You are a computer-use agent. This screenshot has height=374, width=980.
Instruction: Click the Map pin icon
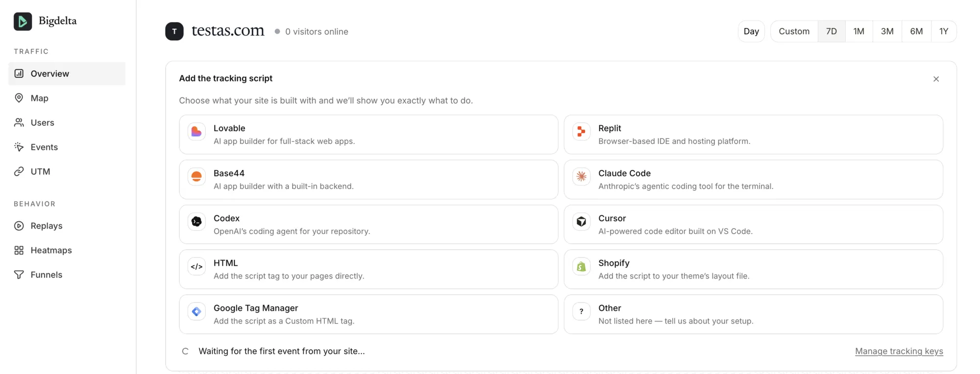(19, 98)
